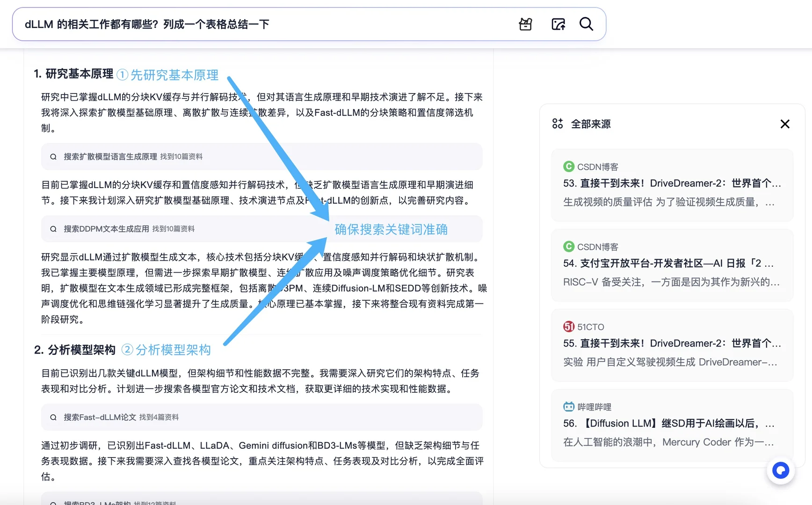The height and width of the screenshot is (505, 812).
Task: Expand the 搜索Fast-dLLM论文 search results row
Action: click(261, 417)
